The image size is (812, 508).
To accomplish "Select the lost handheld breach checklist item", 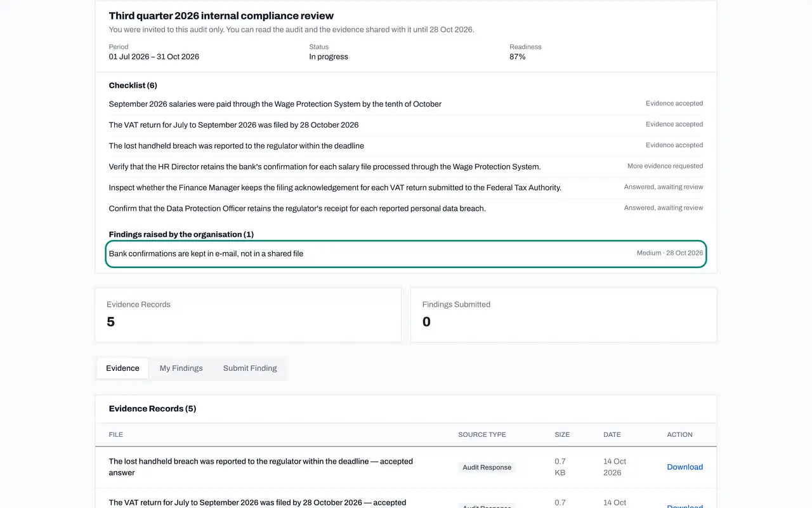I will pos(406,146).
